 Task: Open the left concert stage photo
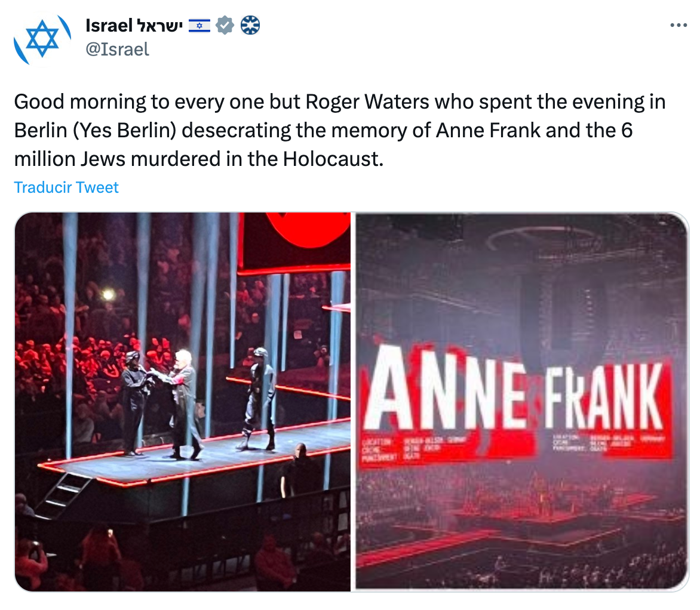pyautogui.click(x=183, y=401)
